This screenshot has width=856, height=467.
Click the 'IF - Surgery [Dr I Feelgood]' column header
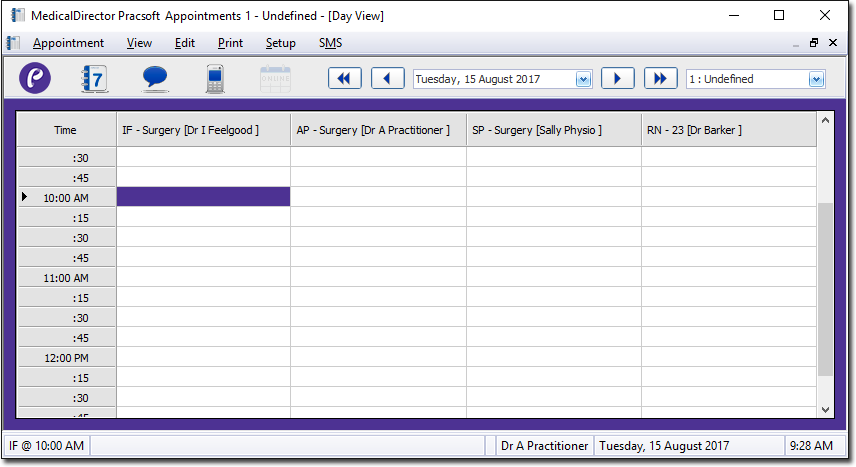204,130
